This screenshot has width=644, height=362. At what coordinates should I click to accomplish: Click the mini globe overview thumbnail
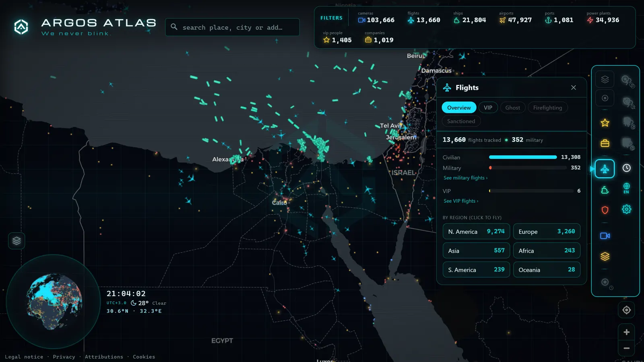(x=54, y=302)
